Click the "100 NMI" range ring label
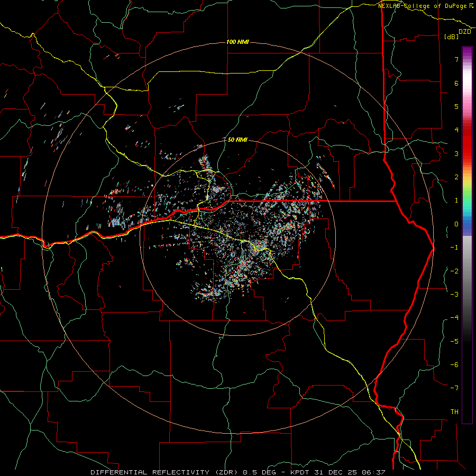 click(x=237, y=42)
